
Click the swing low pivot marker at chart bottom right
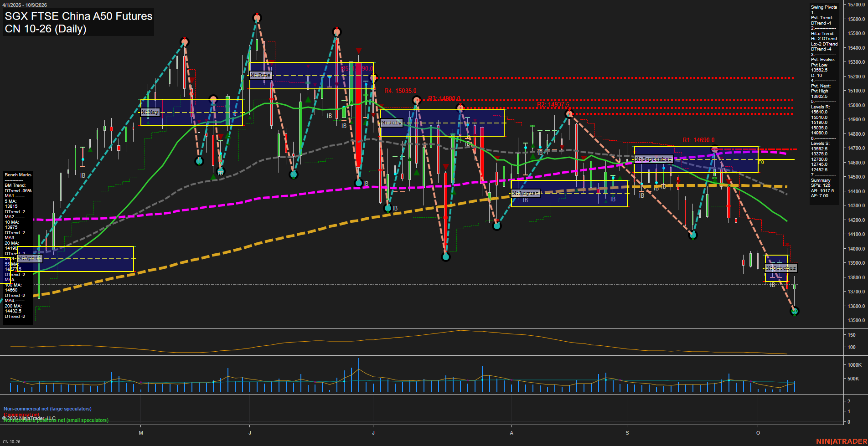[795, 311]
